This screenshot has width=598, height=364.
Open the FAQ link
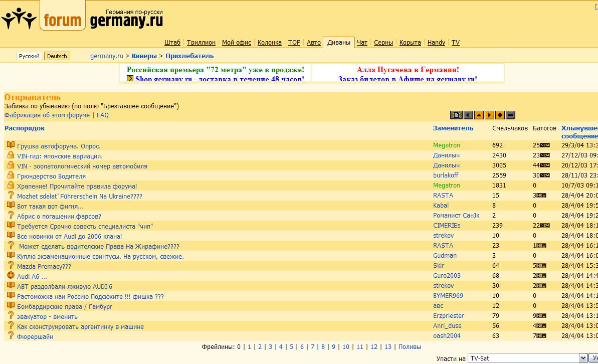point(102,115)
